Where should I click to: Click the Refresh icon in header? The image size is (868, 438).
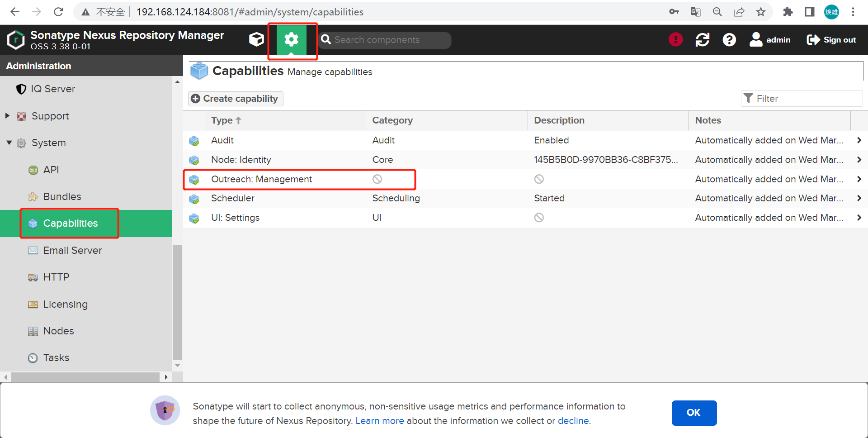coord(702,40)
